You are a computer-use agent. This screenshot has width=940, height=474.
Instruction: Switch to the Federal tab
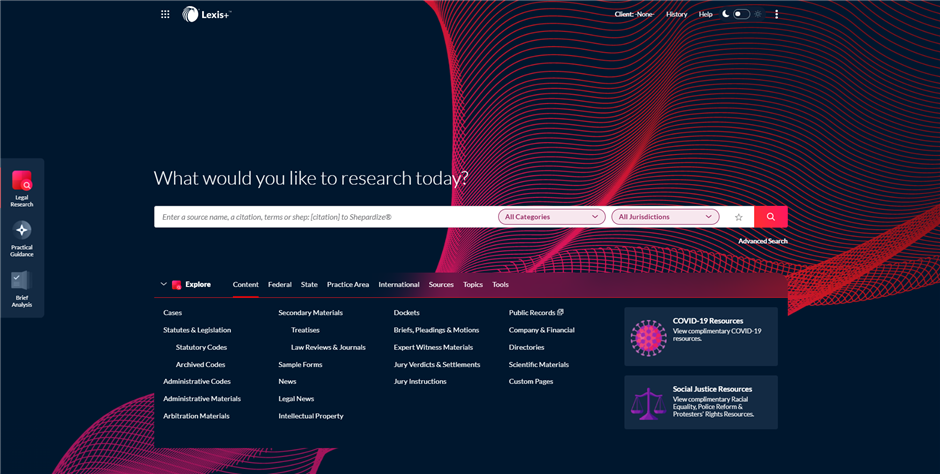[x=279, y=285]
